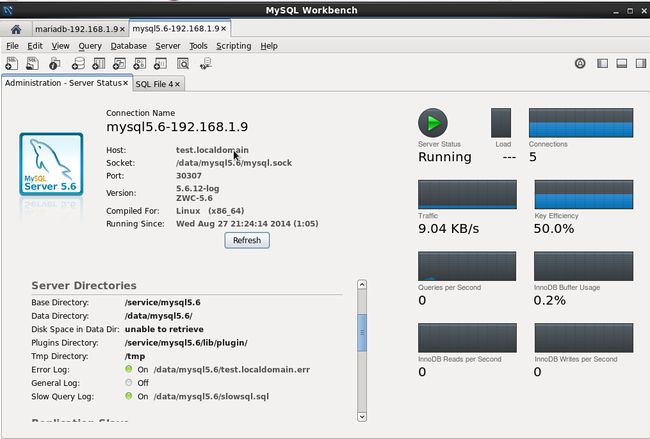Click the Traffic graph
650x439 pixels.
467,194
